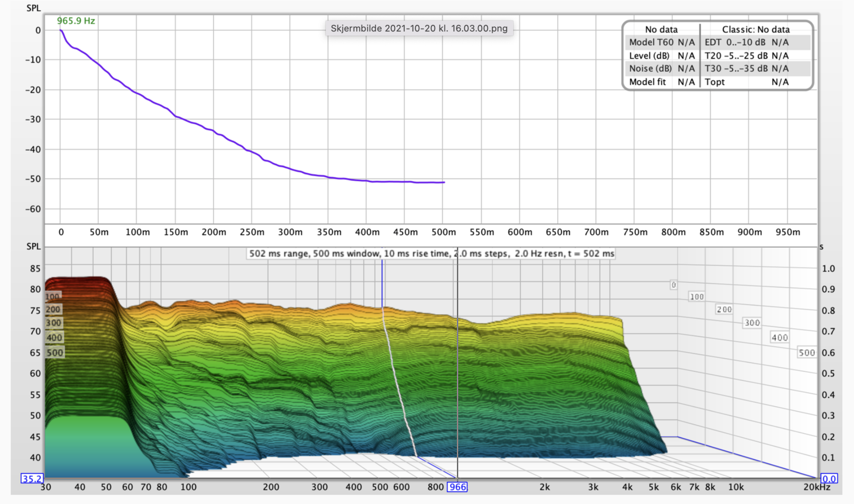
Task: Click the 85 label on waterfall SPL axis
Action: (x=35, y=268)
